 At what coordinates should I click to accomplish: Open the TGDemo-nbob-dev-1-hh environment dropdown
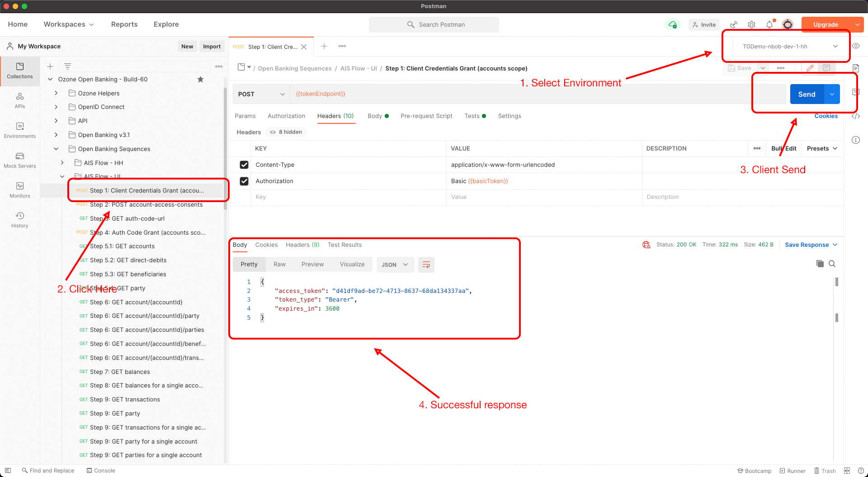click(x=789, y=46)
